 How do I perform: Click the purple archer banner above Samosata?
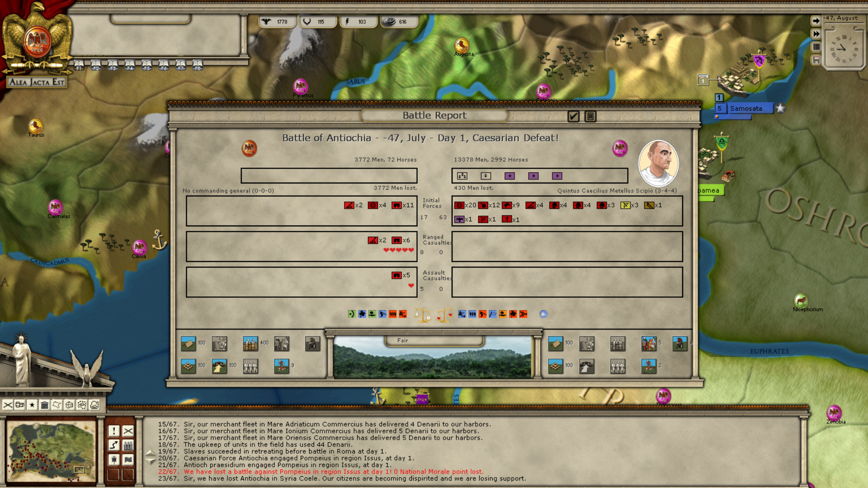759,61
